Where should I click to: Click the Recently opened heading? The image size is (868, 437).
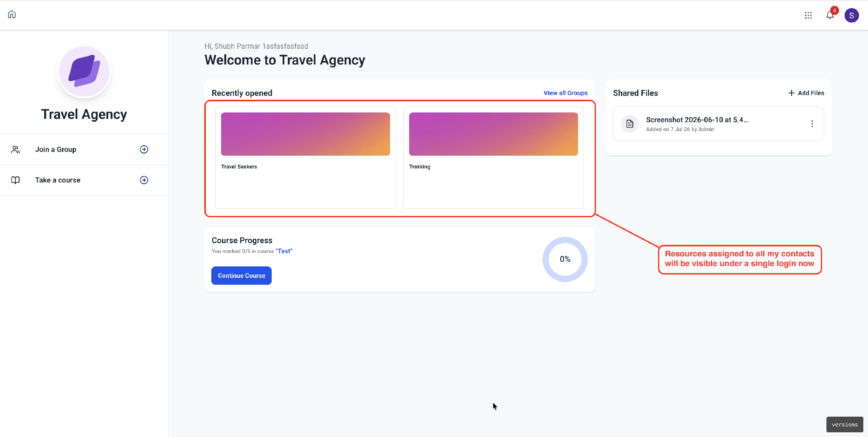pyautogui.click(x=242, y=93)
